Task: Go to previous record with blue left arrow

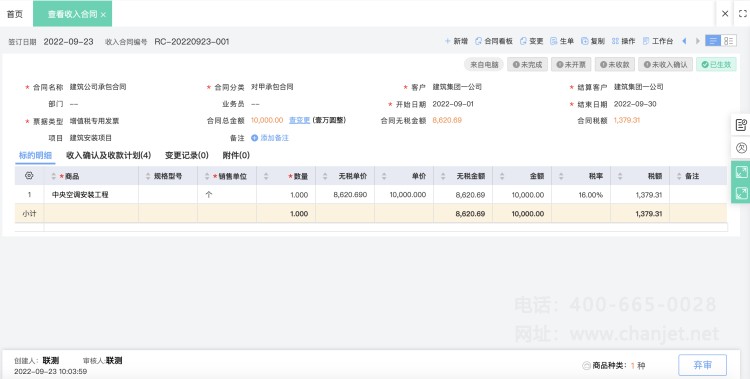Action: pyautogui.click(x=684, y=41)
